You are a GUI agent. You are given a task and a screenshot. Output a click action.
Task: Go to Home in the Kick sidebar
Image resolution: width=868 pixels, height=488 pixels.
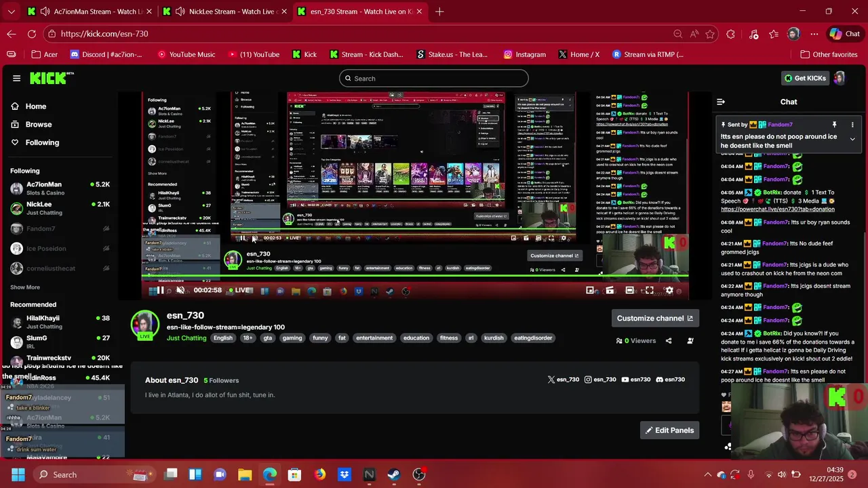29,106
